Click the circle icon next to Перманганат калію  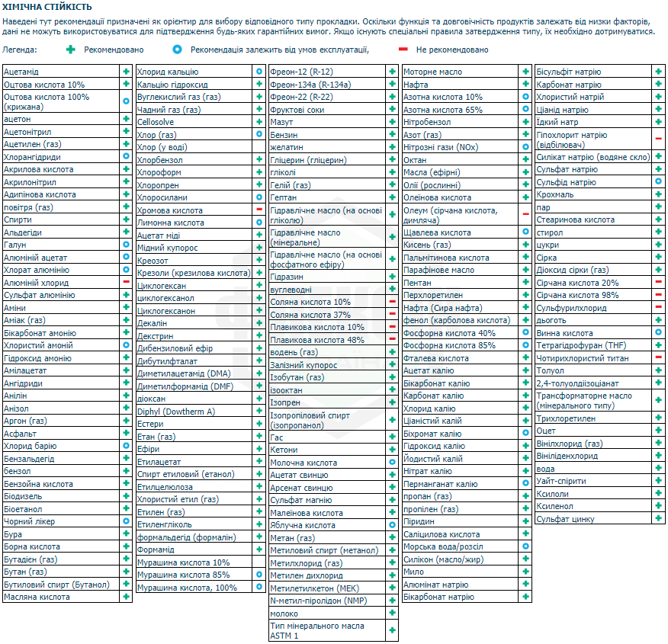coord(525,483)
